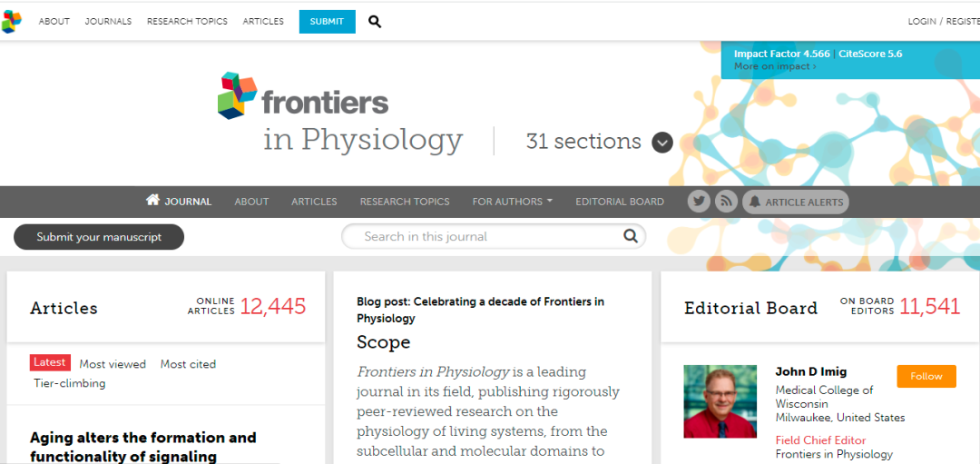This screenshot has width=980, height=464.
Task: Go to Research Topics in top navigation
Action: pyautogui.click(x=187, y=22)
